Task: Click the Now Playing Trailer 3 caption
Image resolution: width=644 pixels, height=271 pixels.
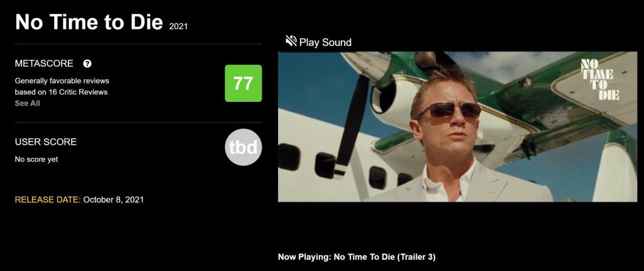Action: 357,257
